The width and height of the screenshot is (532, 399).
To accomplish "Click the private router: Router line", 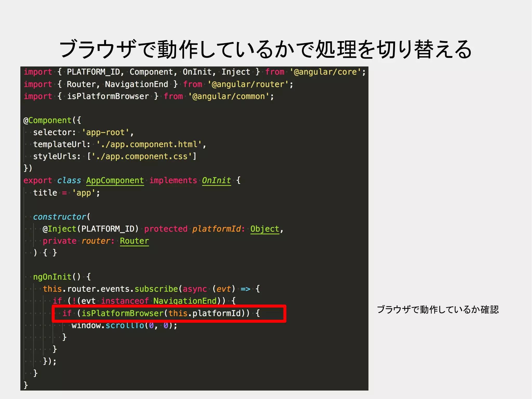I will [x=96, y=241].
